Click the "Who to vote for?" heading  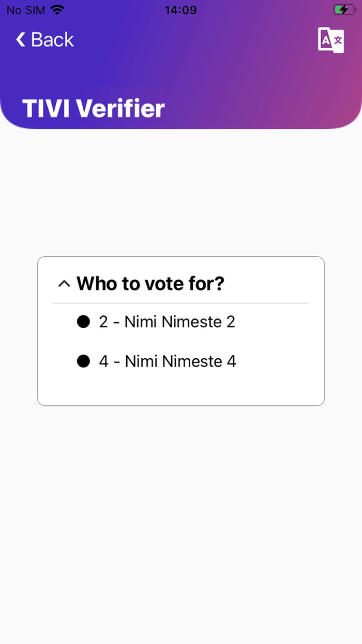(150, 284)
